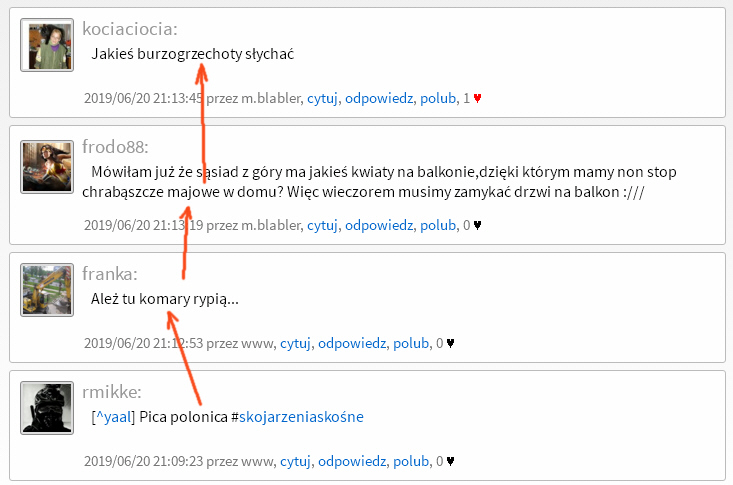Open rmikke's dark statue avatar

(x=47, y=408)
